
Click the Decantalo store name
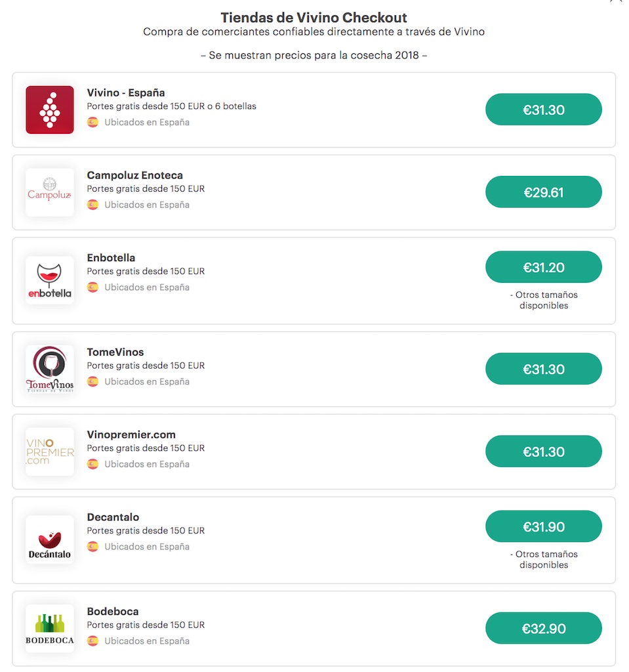pyautogui.click(x=113, y=517)
